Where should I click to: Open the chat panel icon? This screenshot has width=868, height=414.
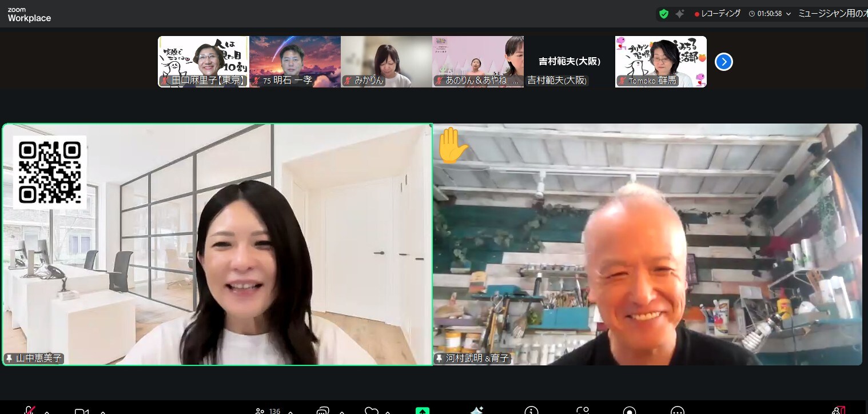tap(322, 411)
